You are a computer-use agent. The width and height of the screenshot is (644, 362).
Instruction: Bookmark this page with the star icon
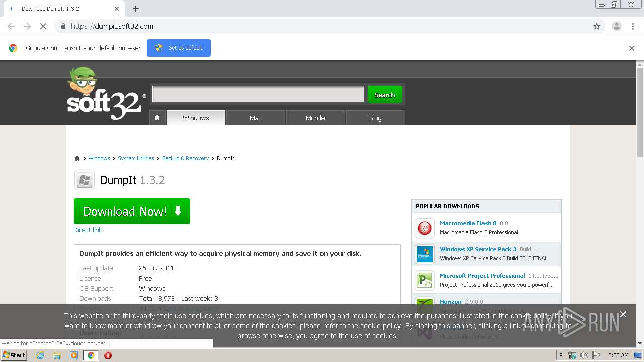pyautogui.click(x=597, y=26)
